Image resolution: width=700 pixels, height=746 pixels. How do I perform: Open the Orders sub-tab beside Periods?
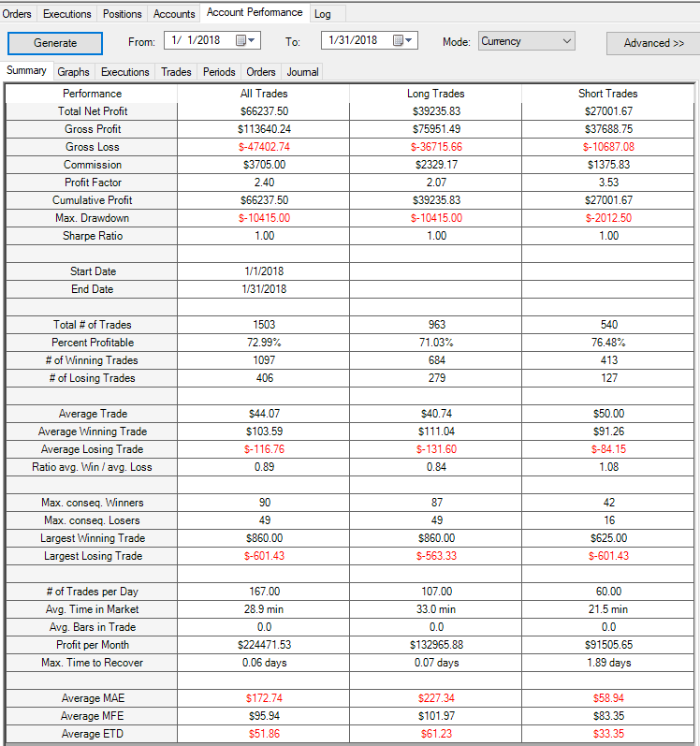point(260,72)
